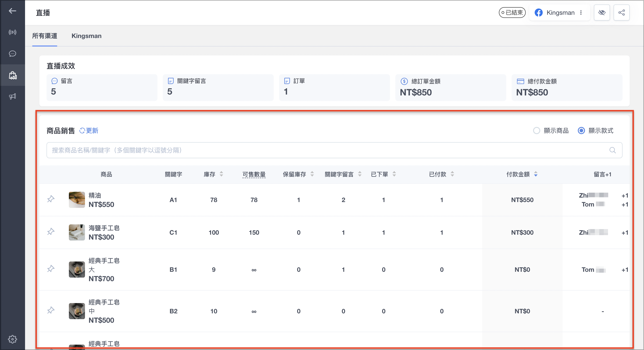The height and width of the screenshot is (350, 644).
Task: Open the live broadcast sidebar icon
Action: click(x=13, y=32)
